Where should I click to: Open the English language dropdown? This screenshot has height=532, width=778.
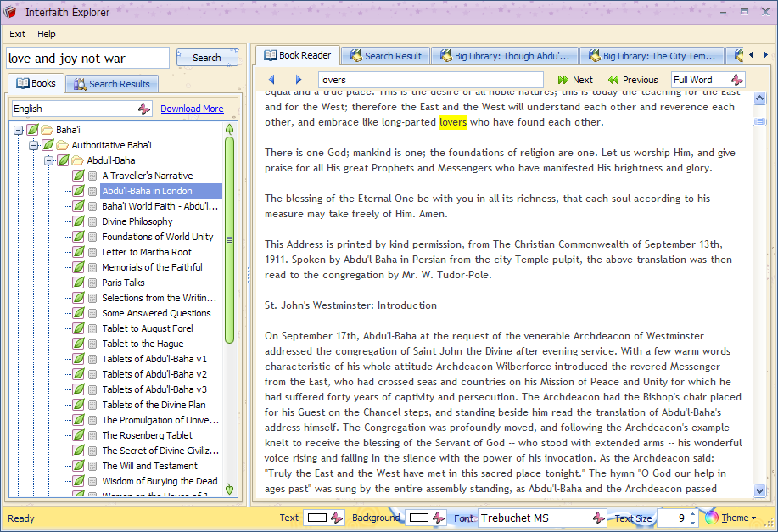(x=144, y=109)
